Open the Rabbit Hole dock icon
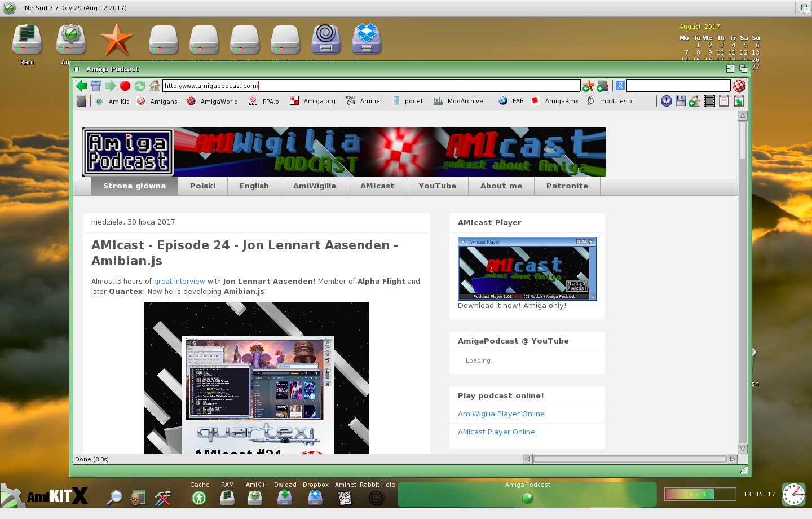The width and height of the screenshot is (812, 519). pos(377,498)
